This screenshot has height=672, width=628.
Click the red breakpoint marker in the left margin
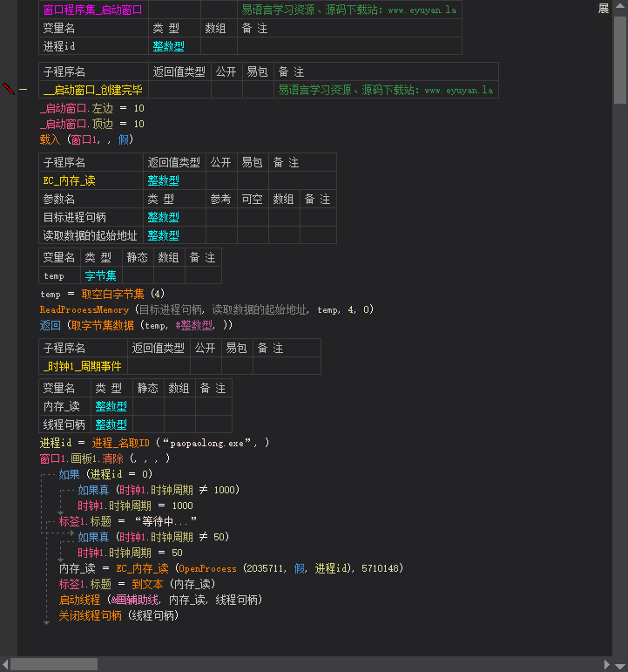click(9, 89)
